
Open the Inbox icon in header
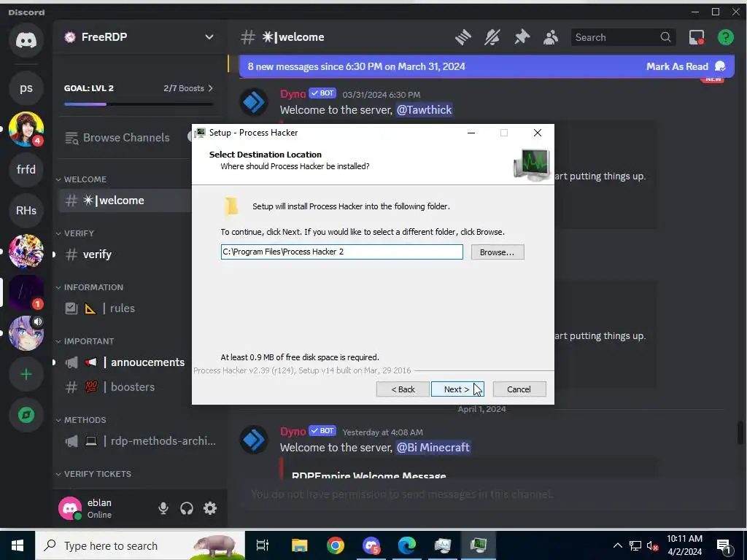pos(697,37)
